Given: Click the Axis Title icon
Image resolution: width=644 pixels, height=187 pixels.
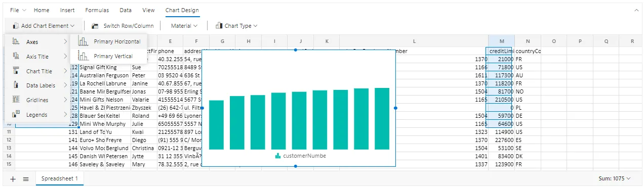Looking at the screenshot, I should [x=16, y=56].
